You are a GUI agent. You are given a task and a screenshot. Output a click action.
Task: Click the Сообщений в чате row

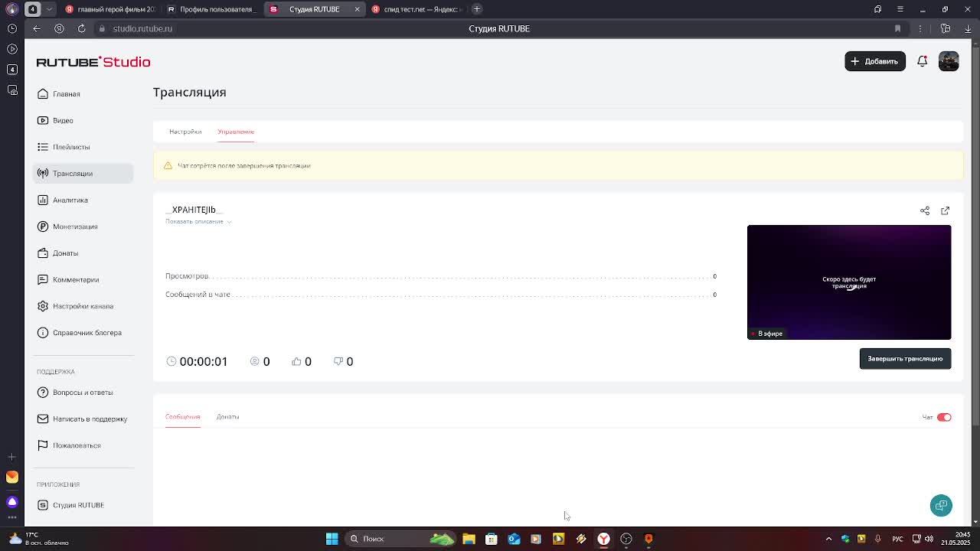(441, 295)
